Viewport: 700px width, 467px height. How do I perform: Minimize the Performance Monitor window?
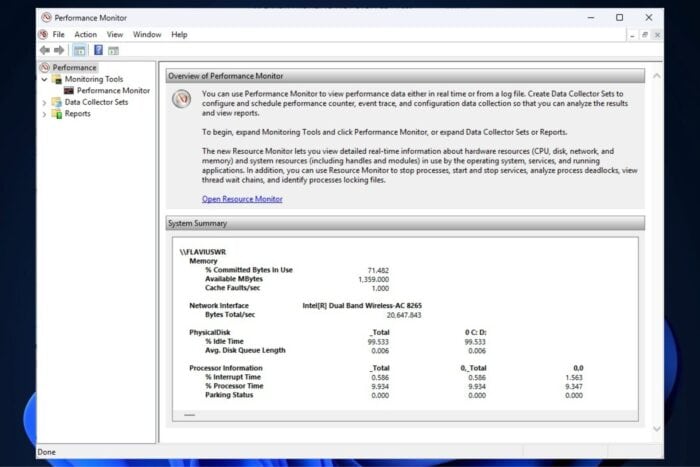[x=591, y=18]
